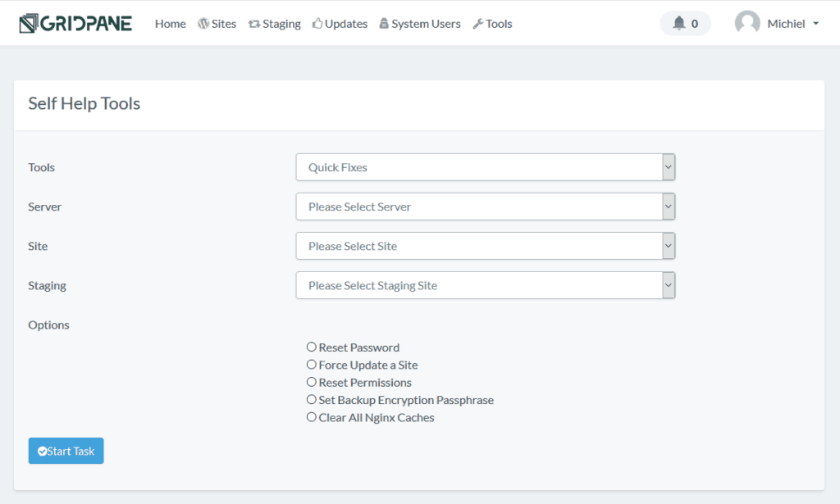
Task: Select Set Backup Encryption Passphrase option
Action: [x=311, y=399]
